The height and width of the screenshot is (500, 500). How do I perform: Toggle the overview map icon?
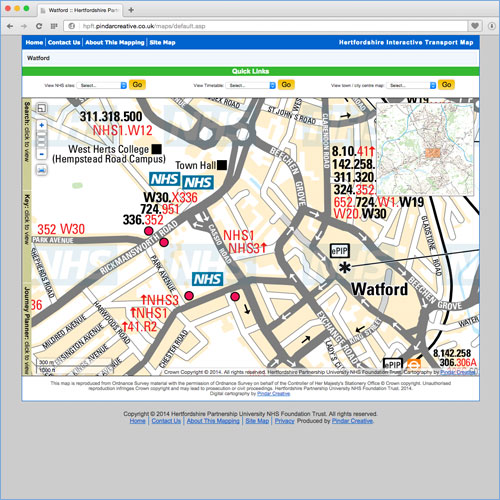click(41, 108)
